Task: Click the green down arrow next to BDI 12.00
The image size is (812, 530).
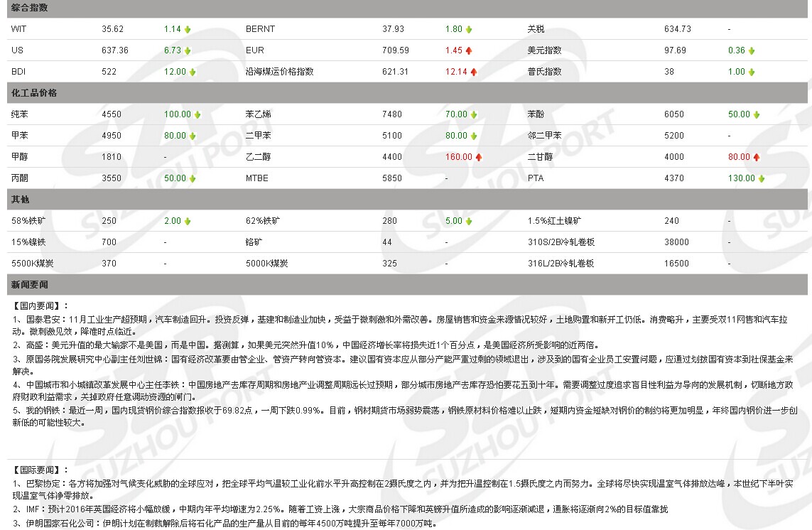Action: (193, 72)
